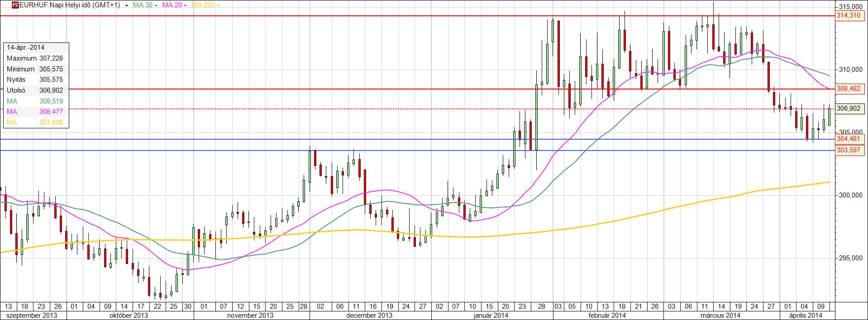The width and height of the screenshot is (868, 320).
Task: Click the február 2014 label on the time axis
Action: pos(607,315)
